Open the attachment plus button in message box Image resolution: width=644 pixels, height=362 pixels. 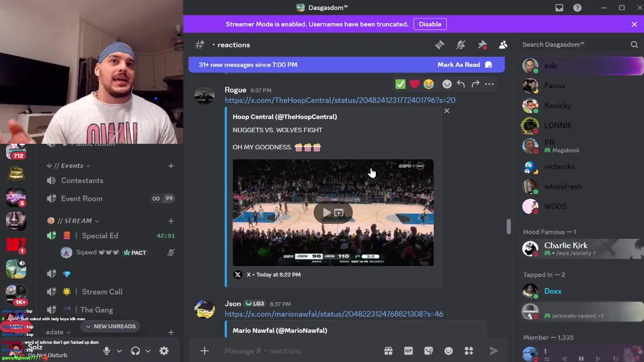click(x=204, y=351)
